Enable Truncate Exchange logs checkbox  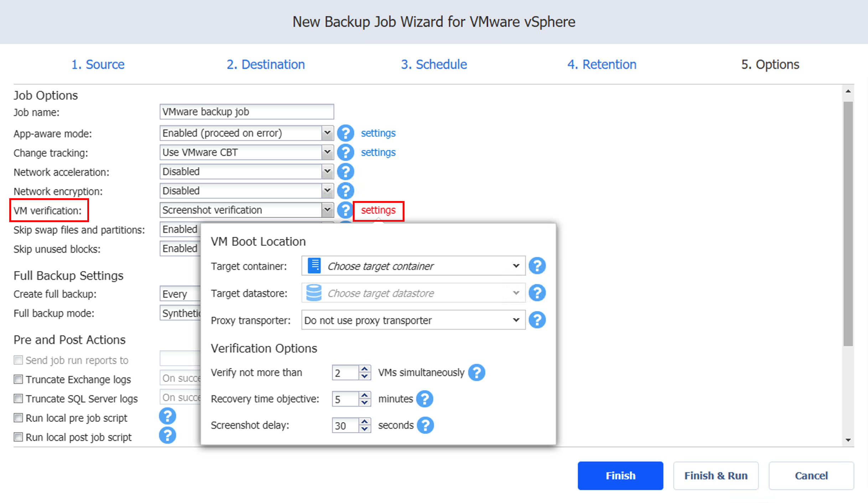click(18, 379)
